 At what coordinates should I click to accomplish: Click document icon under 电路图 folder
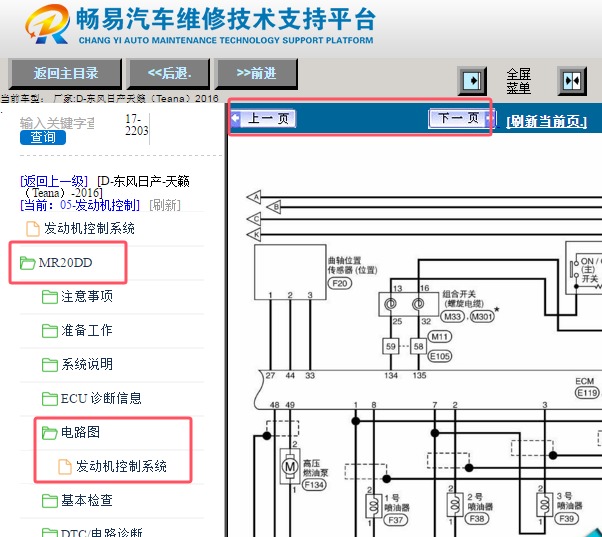64,467
